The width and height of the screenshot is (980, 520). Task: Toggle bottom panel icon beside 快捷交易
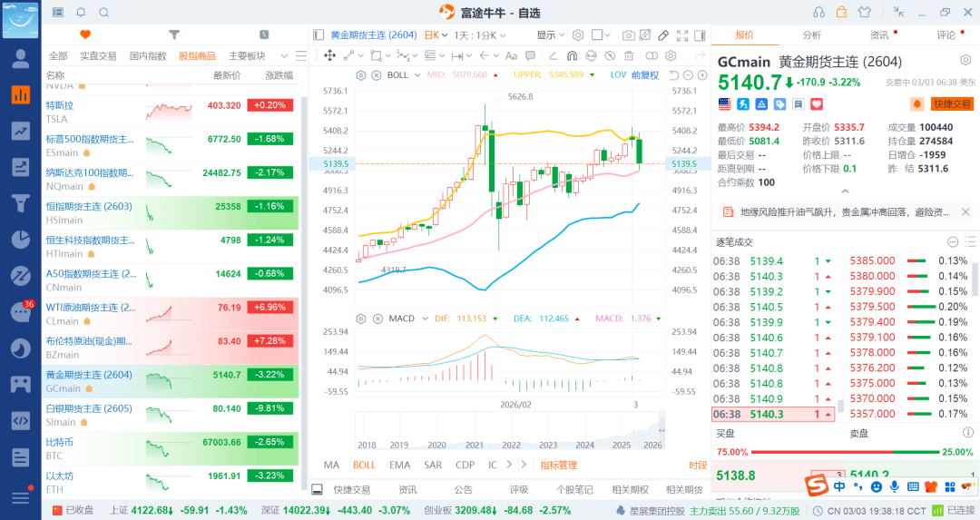point(317,489)
